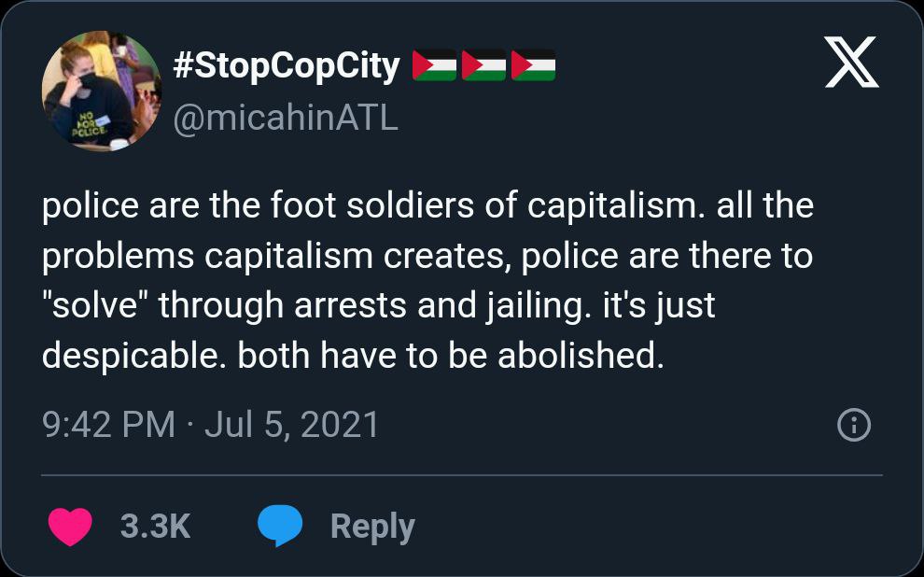Click the 3.3K likes count
This screenshot has width=924, height=577.
(155, 527)
